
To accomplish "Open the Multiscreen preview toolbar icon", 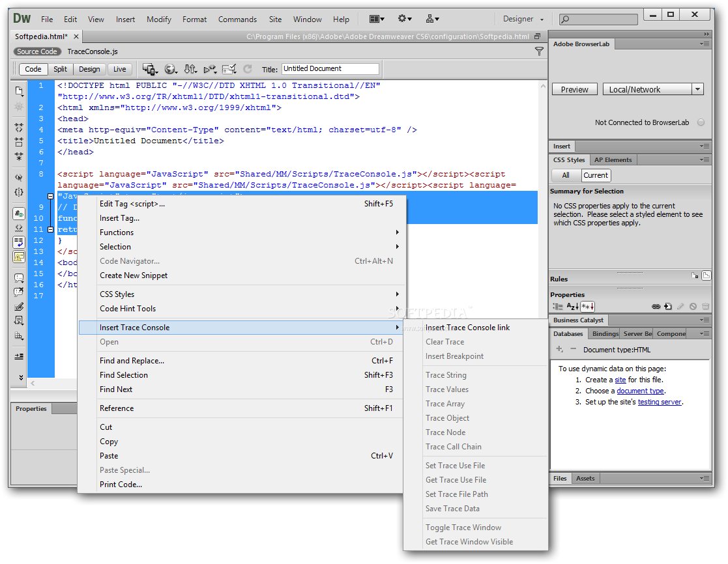I will (x=149, y=69).
